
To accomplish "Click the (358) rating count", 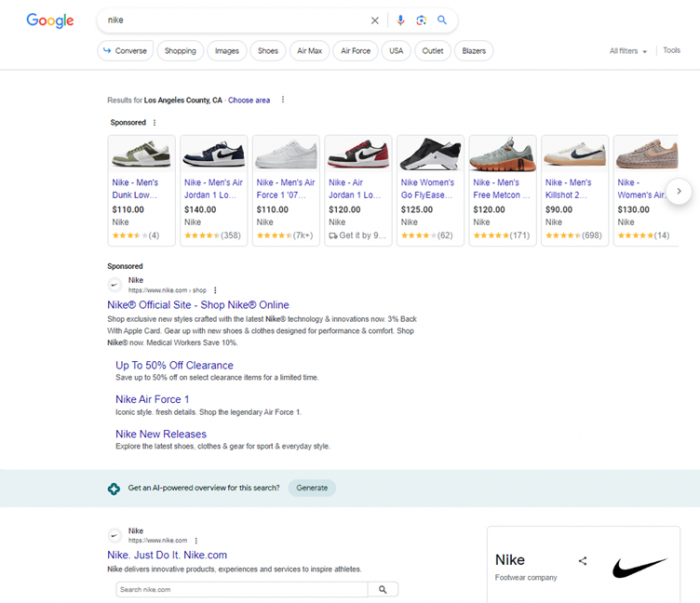I will click(x=230, y=235).
